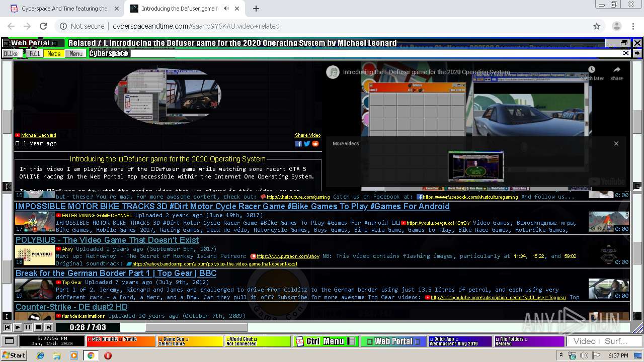Open Quick App Webmaster's Blog 2019
This screenshot has width=644, height=362.
460,341
